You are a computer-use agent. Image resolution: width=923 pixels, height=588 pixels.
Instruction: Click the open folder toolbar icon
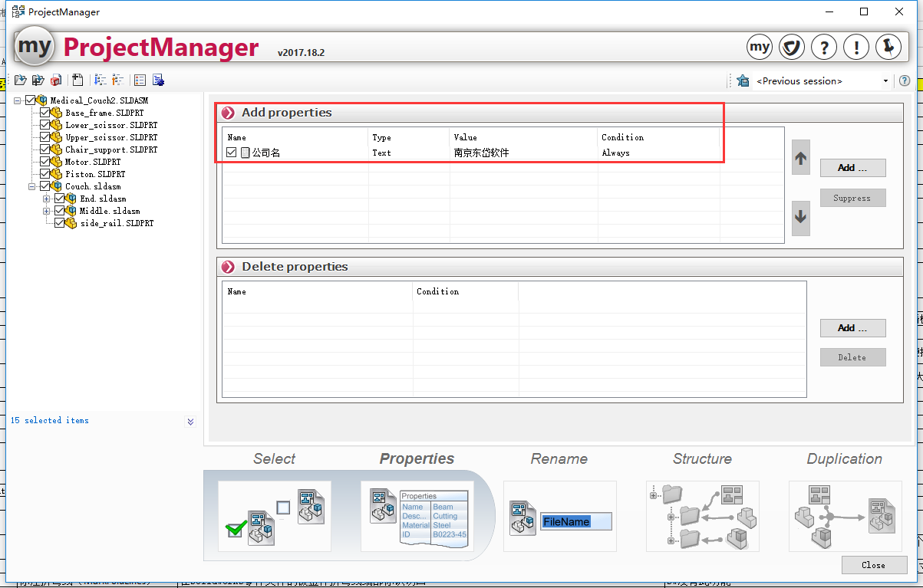20,80
